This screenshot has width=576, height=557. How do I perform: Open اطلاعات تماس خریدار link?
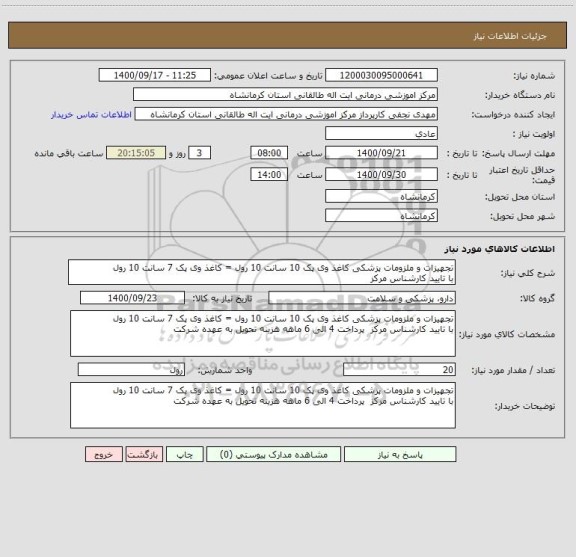coord(91,115)
